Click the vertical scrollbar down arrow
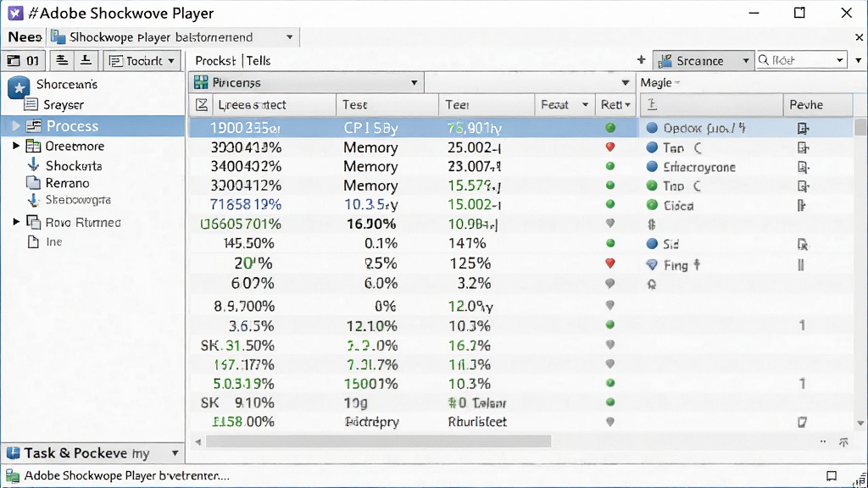868x488 pixels. [860, 424]
